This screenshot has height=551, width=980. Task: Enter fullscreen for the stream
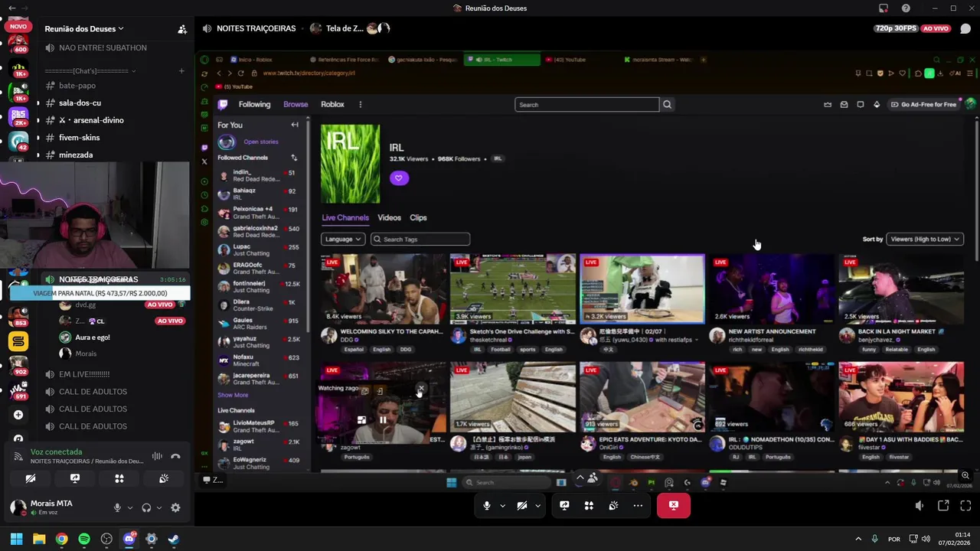click(965, 505)
